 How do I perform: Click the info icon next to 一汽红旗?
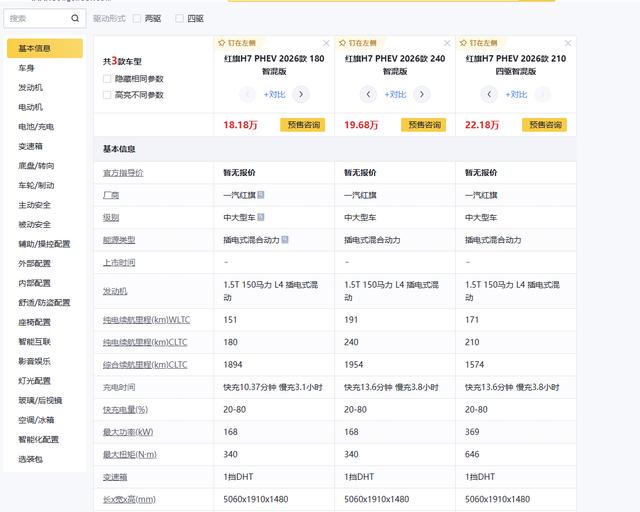(261, 195)
